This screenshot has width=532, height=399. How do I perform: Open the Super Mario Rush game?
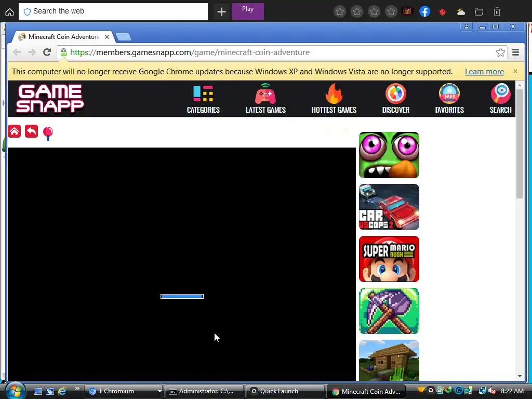pos(389,259)
